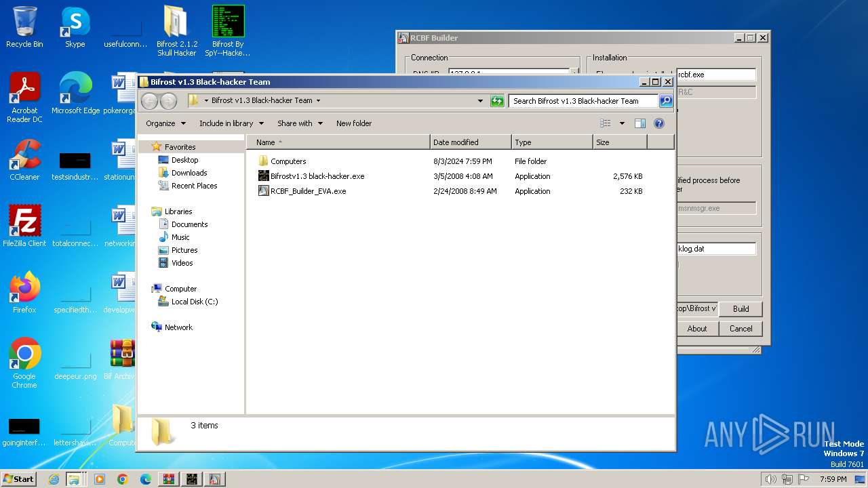Select Favorites in navigation pane
Screen dimensions: 868x488
coord(180,147)
